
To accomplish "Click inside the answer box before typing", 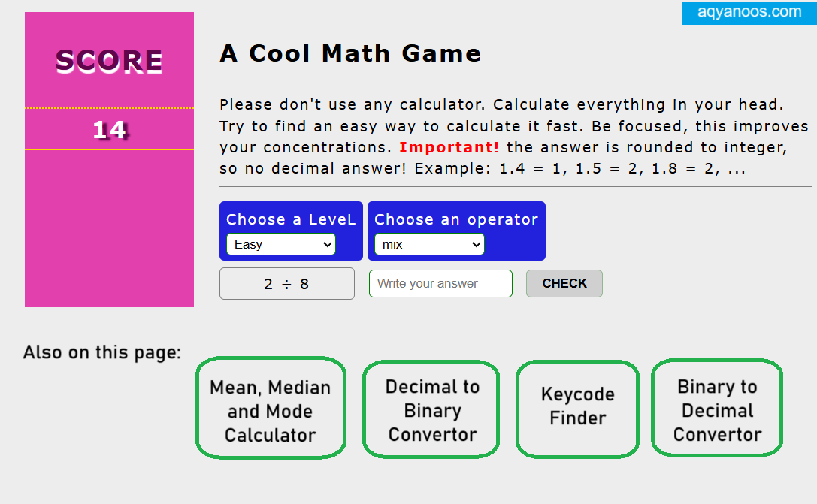I will pyautogui.click(x=440, y=283).
